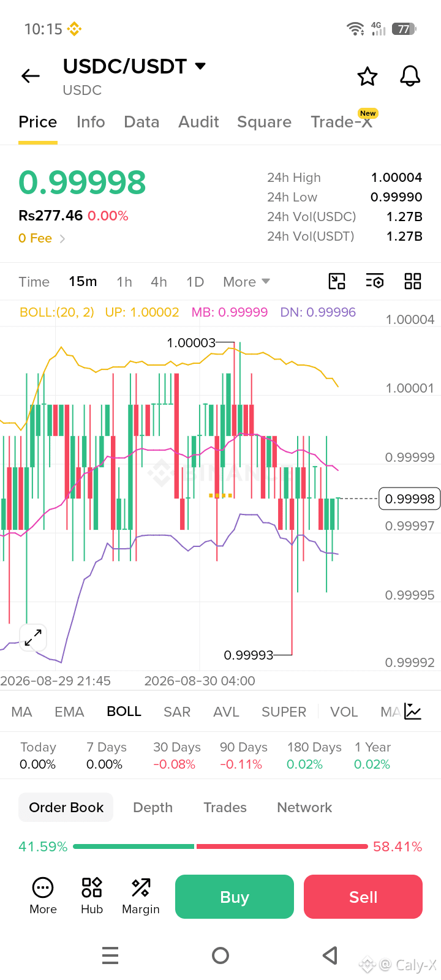
Task: Open the Square tab
Action: [264, 122]
